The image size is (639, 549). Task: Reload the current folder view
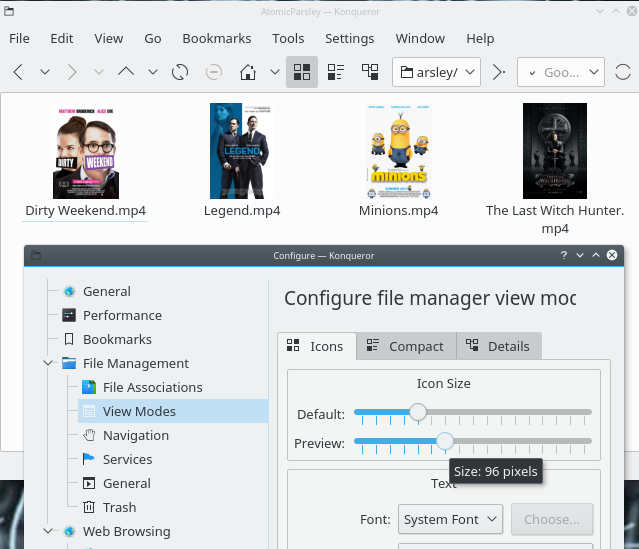180,72
